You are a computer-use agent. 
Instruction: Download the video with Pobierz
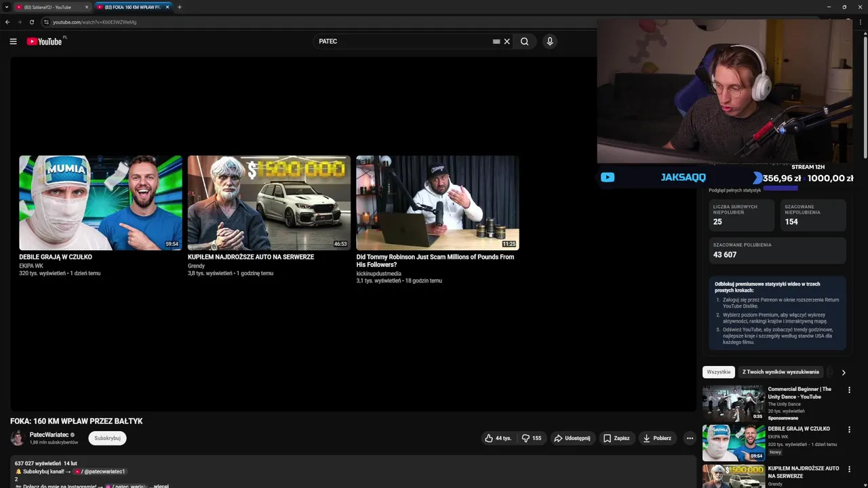(x=657, y=438)
